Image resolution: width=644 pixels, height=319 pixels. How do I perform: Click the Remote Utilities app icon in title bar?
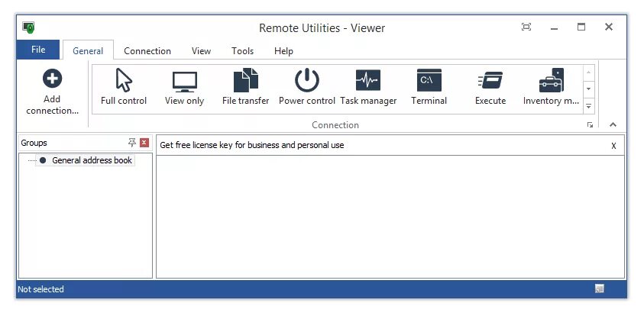click(28, 27)
